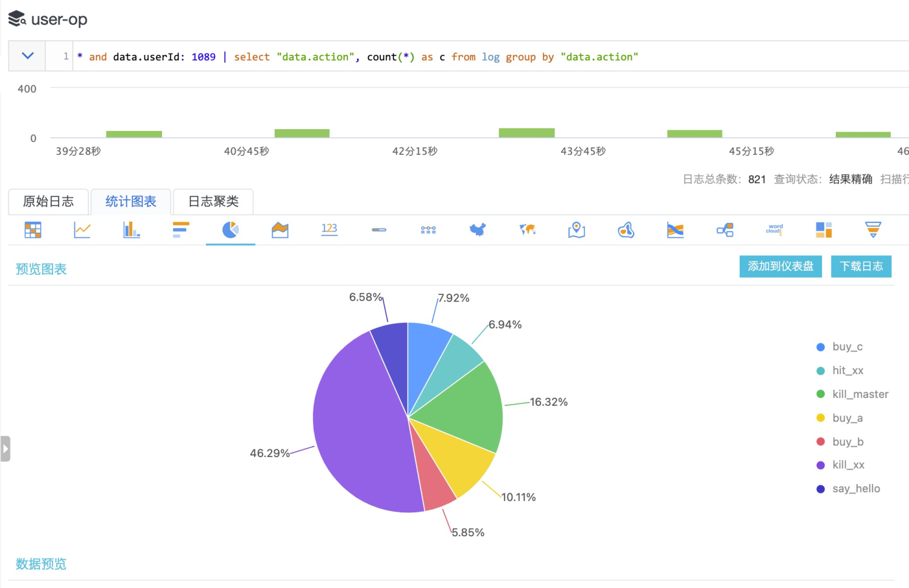The height and width of the screenshot is (588, 909).
Task: Select the single value 123 chart icon
Action: tap(329, 229)
